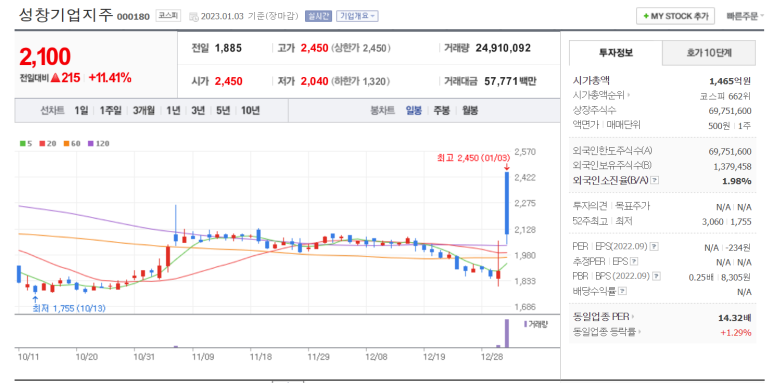Select the 1주일 line chart period

(x=110, y=110)
